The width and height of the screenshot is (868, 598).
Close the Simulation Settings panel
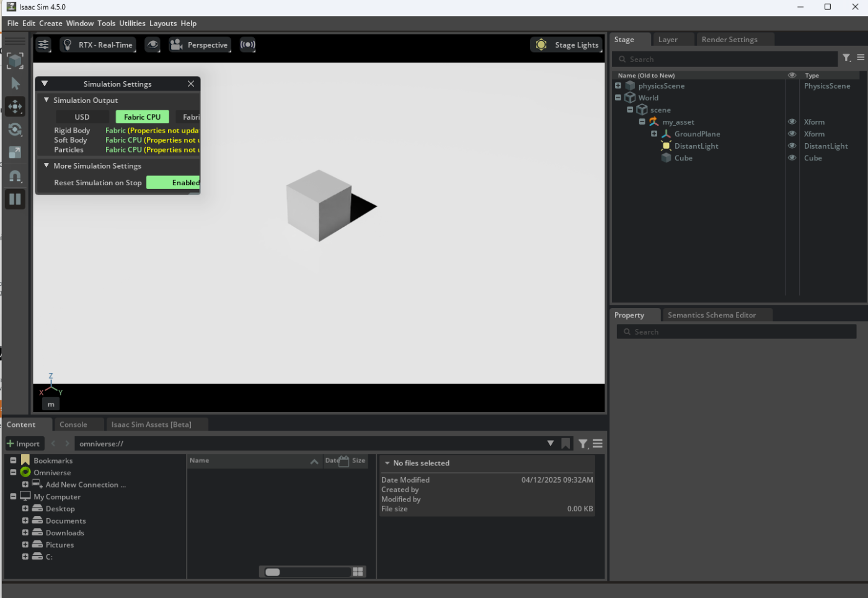click(191, 84)
